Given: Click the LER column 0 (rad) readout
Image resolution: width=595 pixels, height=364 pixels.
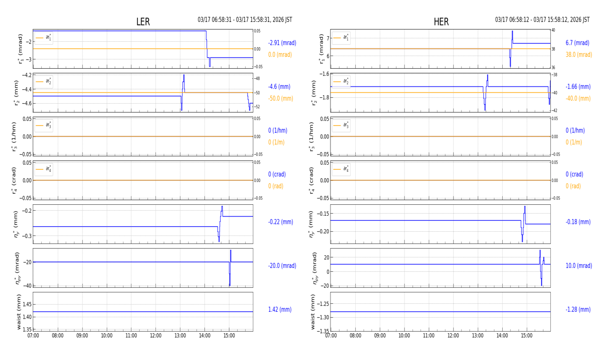Looking at the screenshot, I should (276, 186).
